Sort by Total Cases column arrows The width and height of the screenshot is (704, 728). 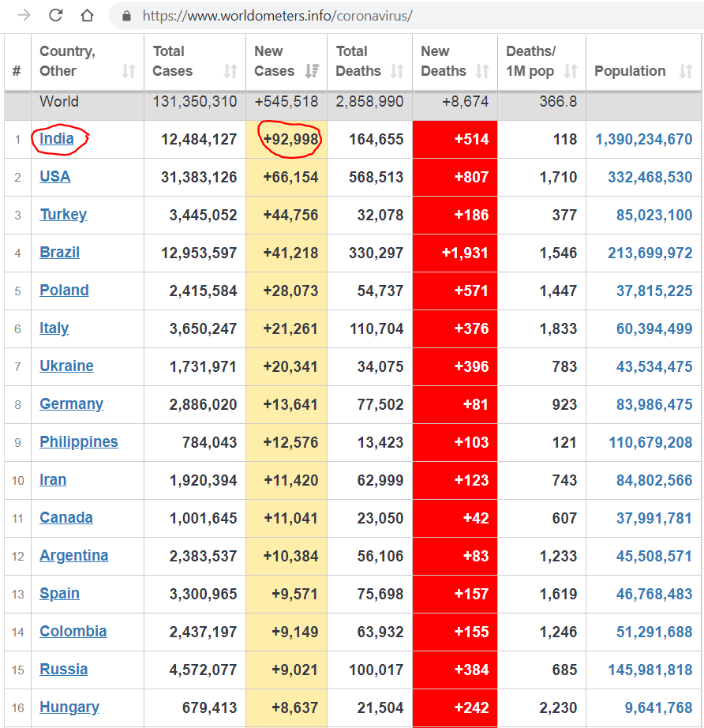pyautogui.click(x=230, y=71)
